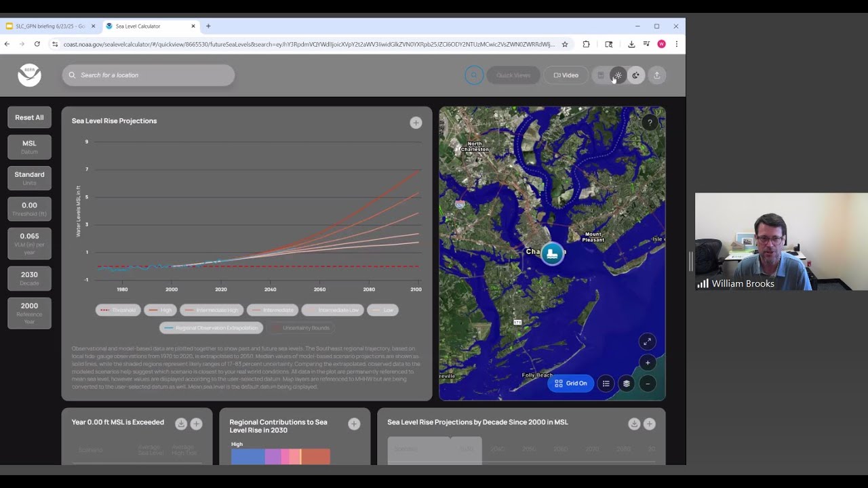The height and width of the screenshot is (488, 868).
Task: Open the MSL Datum selector
Action: [x=29, y=147]
